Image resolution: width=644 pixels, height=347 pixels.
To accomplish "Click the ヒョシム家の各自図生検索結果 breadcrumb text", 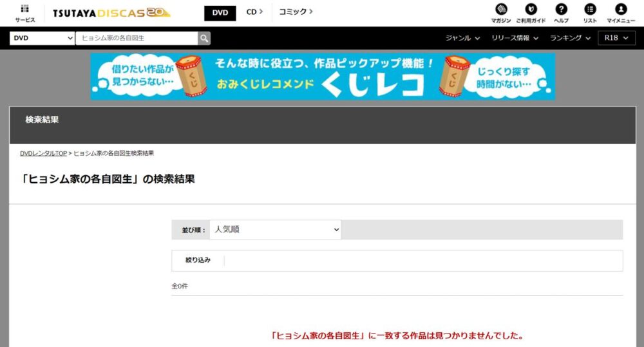I will click(x=114, y=153).
